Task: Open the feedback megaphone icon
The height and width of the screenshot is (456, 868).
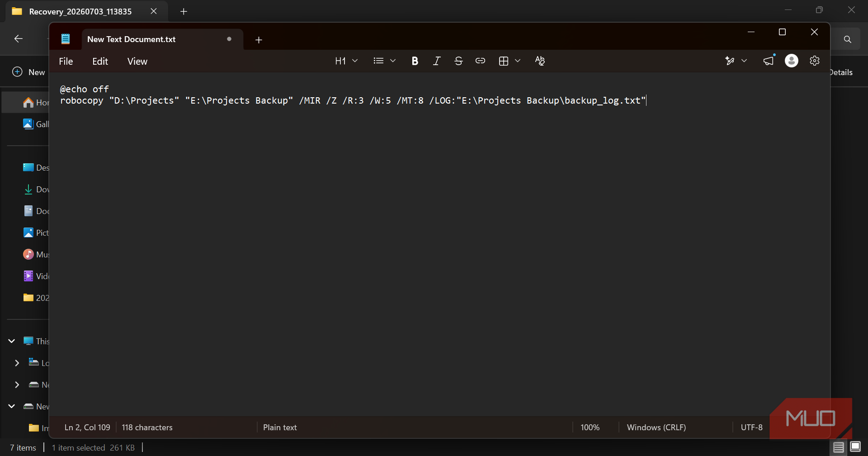Action: pos(769,61)
